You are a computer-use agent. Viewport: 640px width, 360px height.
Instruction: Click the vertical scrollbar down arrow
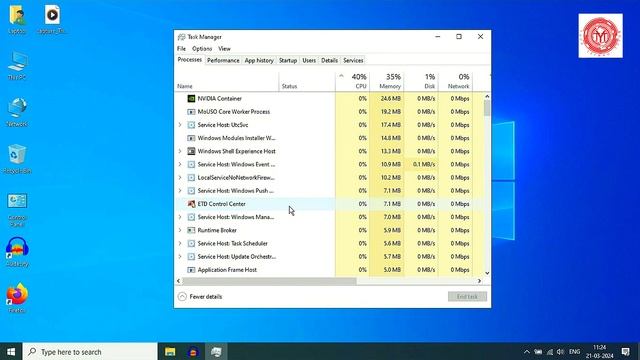[x=487, y=273]
